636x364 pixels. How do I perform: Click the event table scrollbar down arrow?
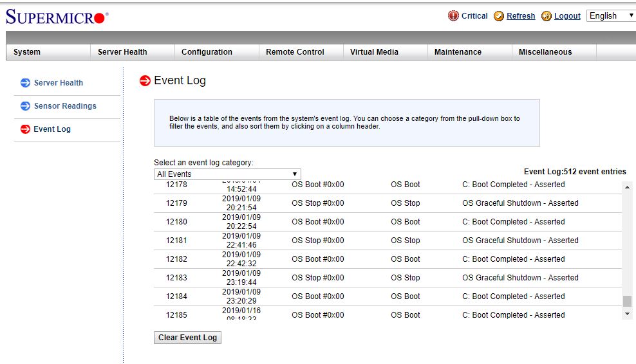628,314
